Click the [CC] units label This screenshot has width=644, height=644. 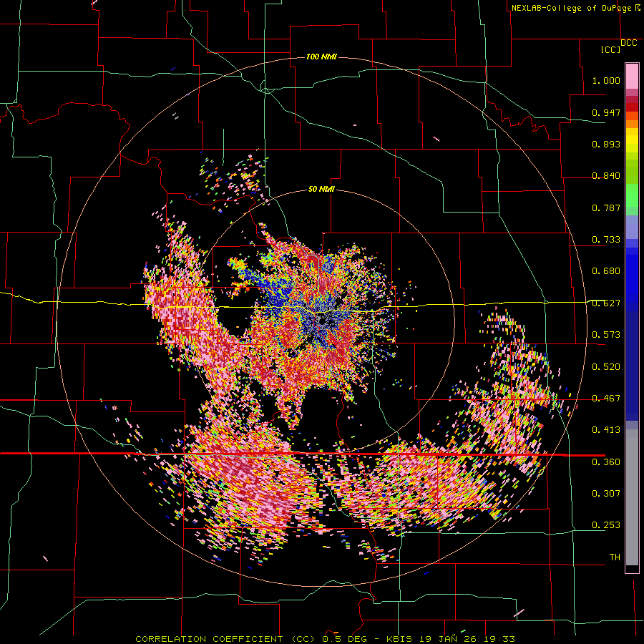611,50
